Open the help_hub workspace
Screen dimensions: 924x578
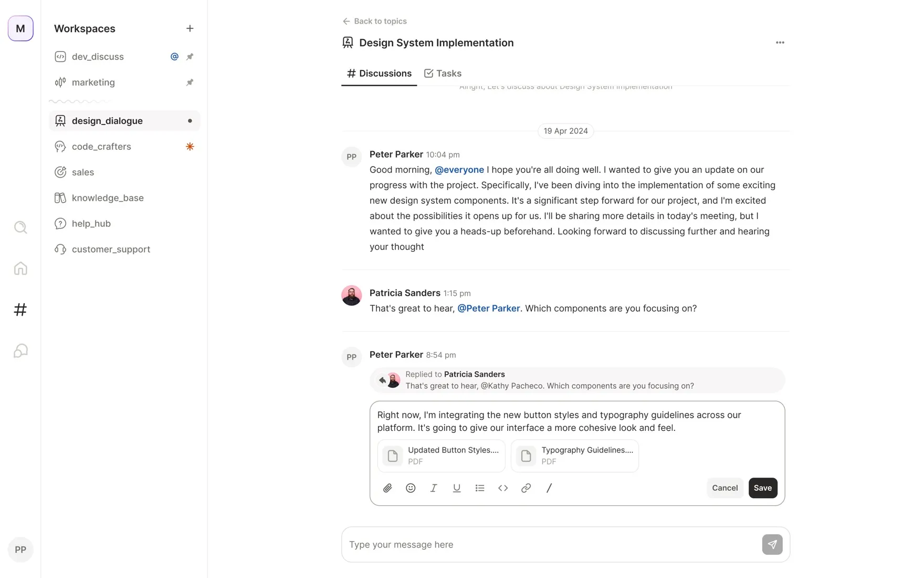coord(124,224)
